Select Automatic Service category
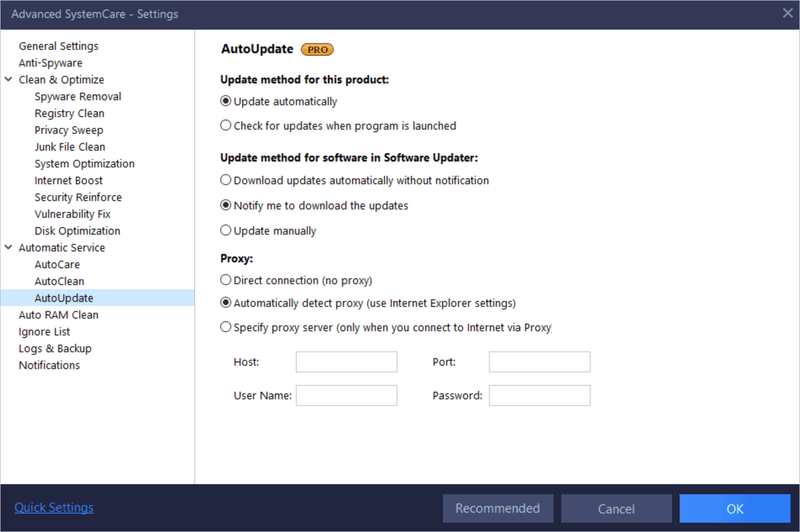 click(x=62, y=248)
